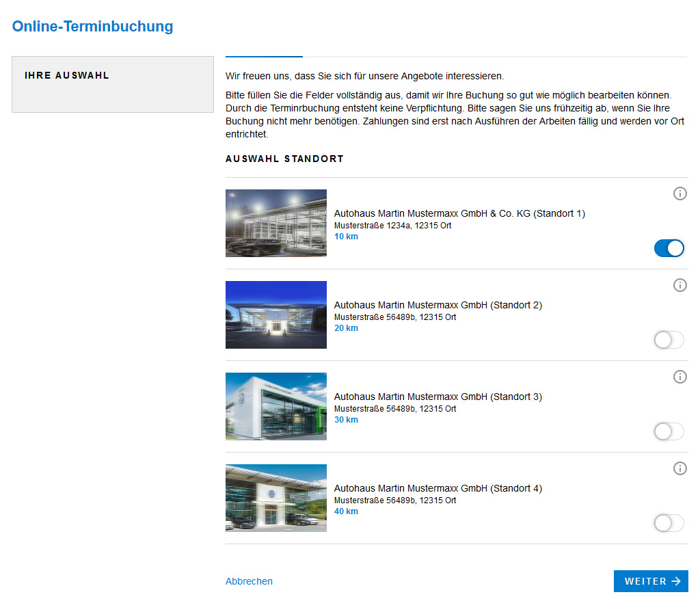Open info icon for Standort 3
Image resolution: width=700 pixels, height=614 pixels.
pyautogui.click(x=679, y=377)
